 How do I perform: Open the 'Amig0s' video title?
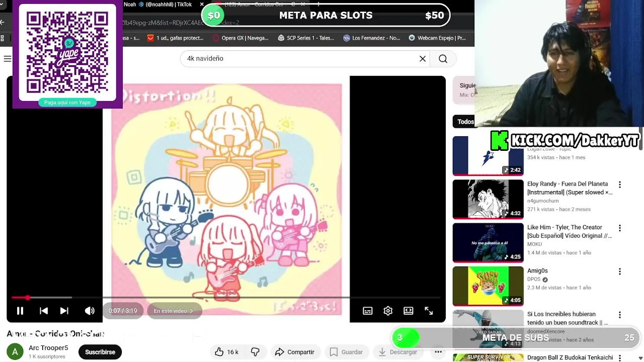pos(537,270)
